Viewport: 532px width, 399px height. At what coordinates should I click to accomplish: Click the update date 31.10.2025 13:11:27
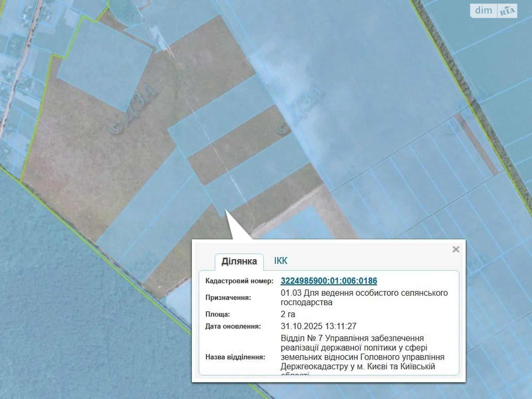(x=318, y=326)
